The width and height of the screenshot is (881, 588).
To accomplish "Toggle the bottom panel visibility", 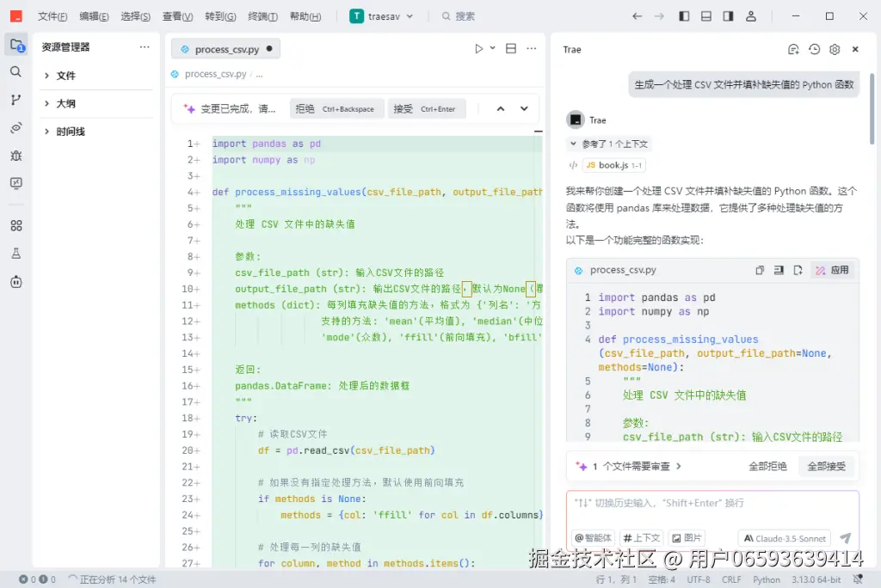I will [x=706, y=16].
